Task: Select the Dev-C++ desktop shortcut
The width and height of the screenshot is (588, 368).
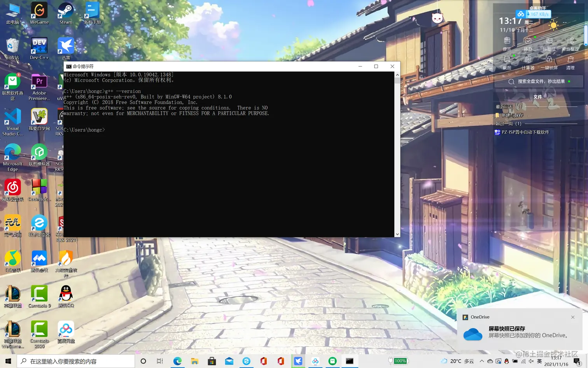Action: pos(39,49)
